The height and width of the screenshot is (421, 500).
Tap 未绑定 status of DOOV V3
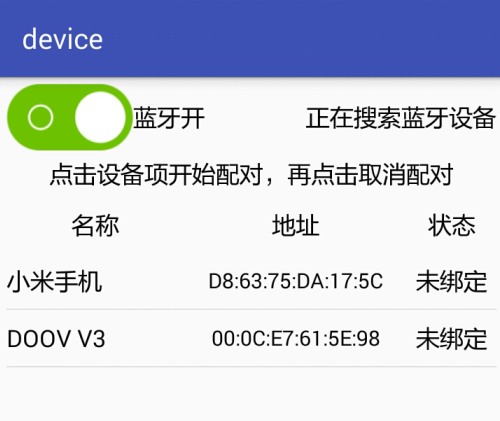pyautogui.click(x=452, y=339)
